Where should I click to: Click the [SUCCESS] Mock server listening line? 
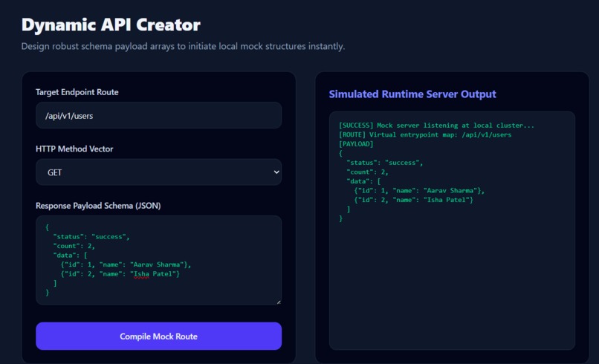point(436,126)
